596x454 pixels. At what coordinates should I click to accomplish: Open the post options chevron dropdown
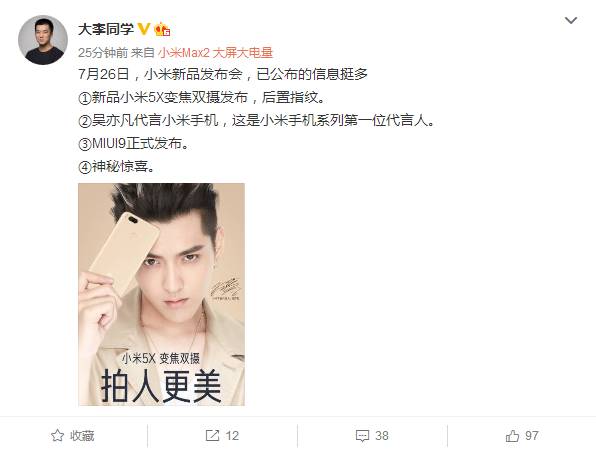[x=571, y=20]
